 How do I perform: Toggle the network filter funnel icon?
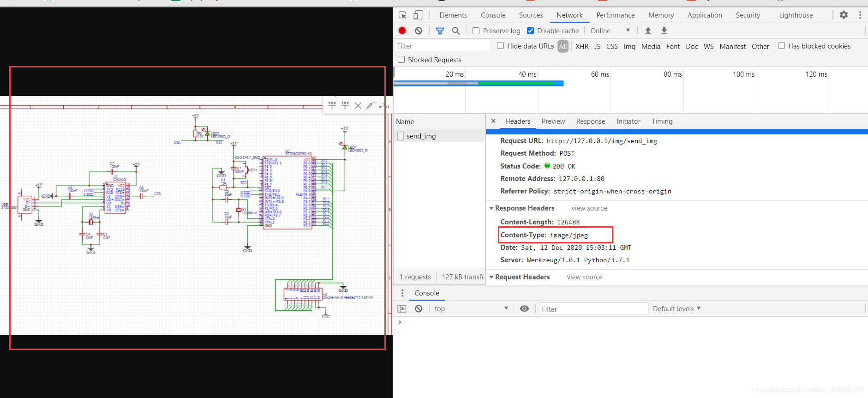click(440, 30)
